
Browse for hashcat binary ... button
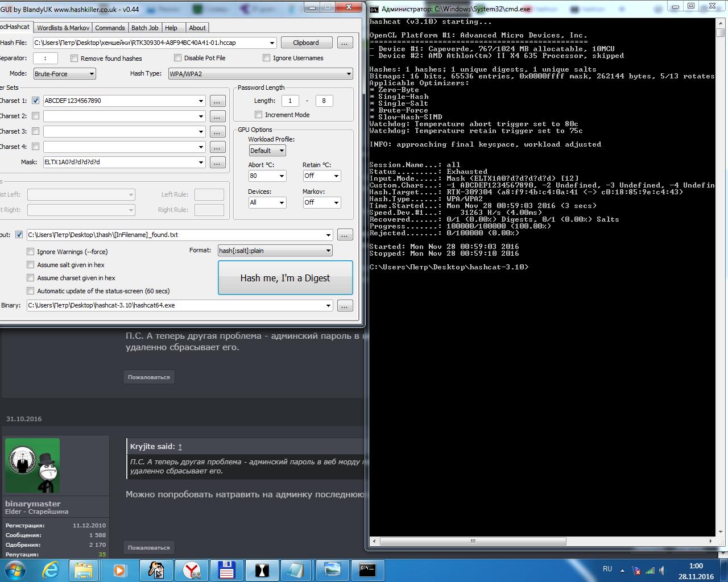pos(345,306)
